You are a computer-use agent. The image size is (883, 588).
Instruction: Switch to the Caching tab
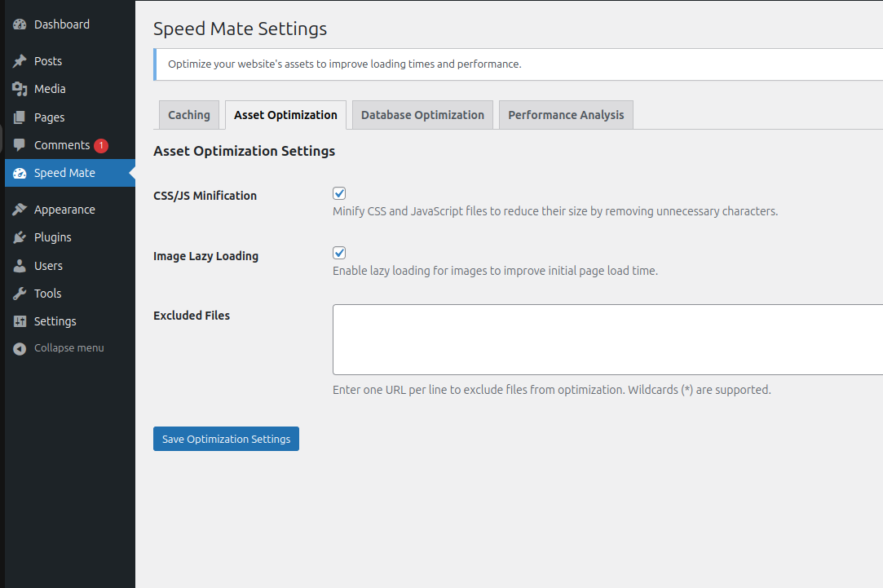[189, 115]
